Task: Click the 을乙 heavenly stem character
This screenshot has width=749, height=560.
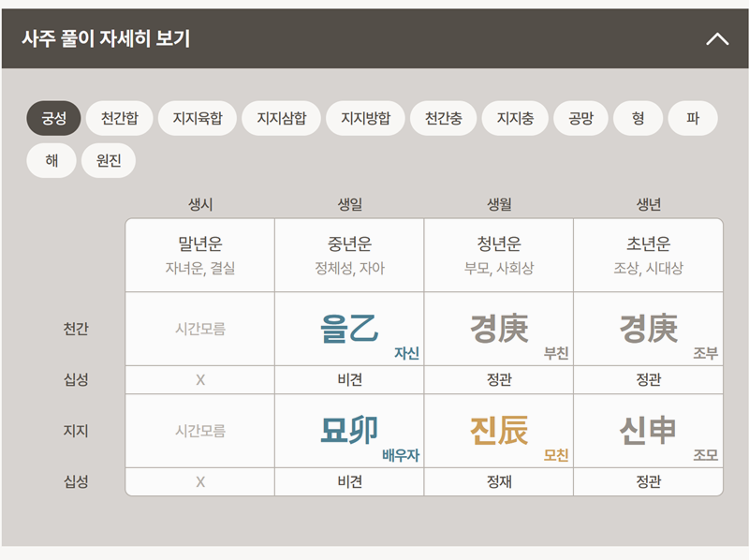Action: [349, 329]
